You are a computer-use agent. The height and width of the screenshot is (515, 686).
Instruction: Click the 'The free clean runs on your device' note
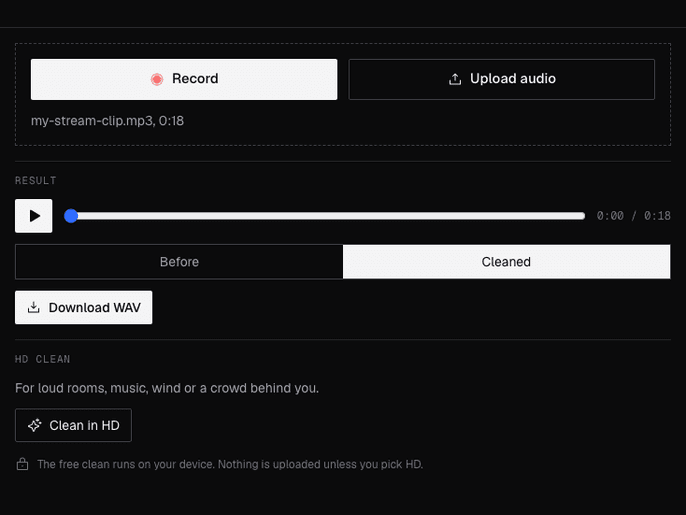(x=230, y=464)
